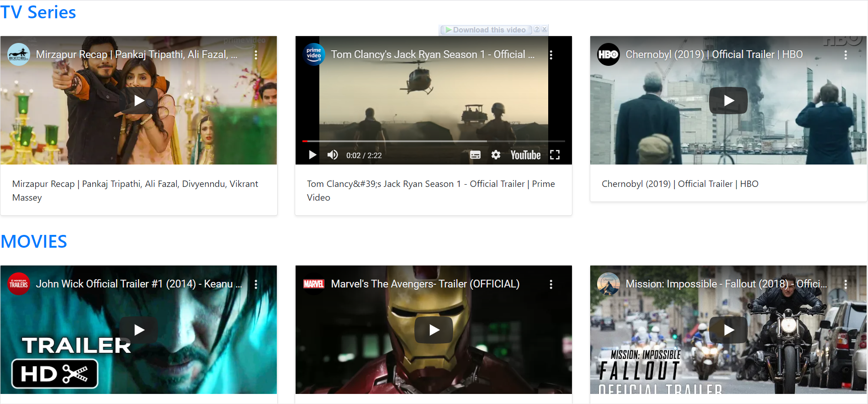Screen dimensions: 868x404
Task: Select the Jack Ryan card caption text
Action: click(431, 191)
